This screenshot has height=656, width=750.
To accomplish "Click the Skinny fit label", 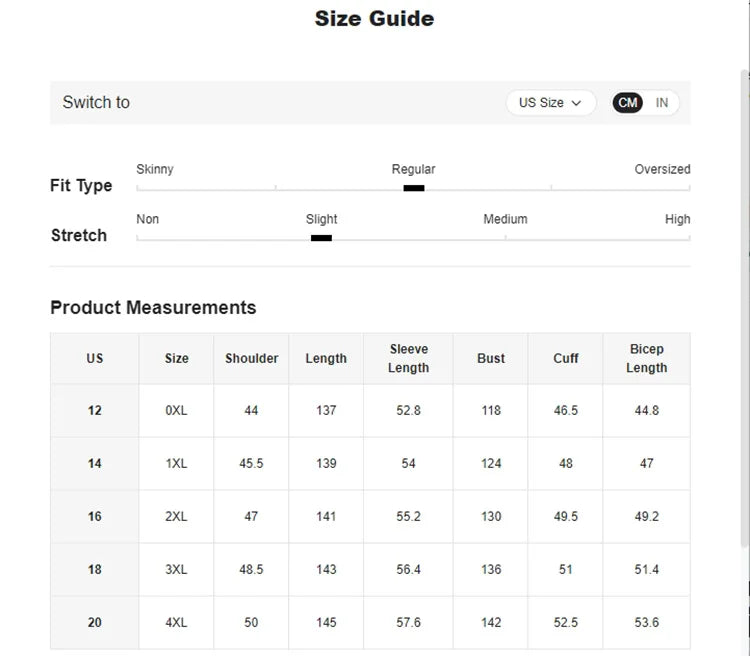I will click(155, 170).
